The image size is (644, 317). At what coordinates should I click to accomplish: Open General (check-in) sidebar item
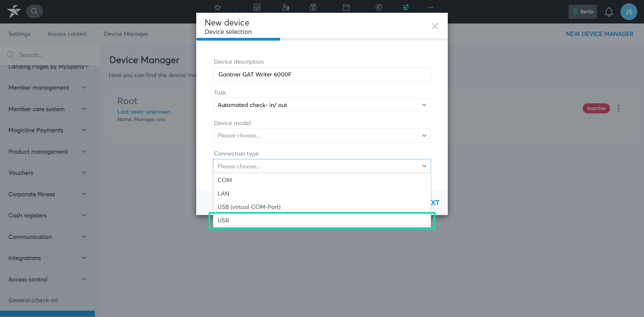(33, 300)
